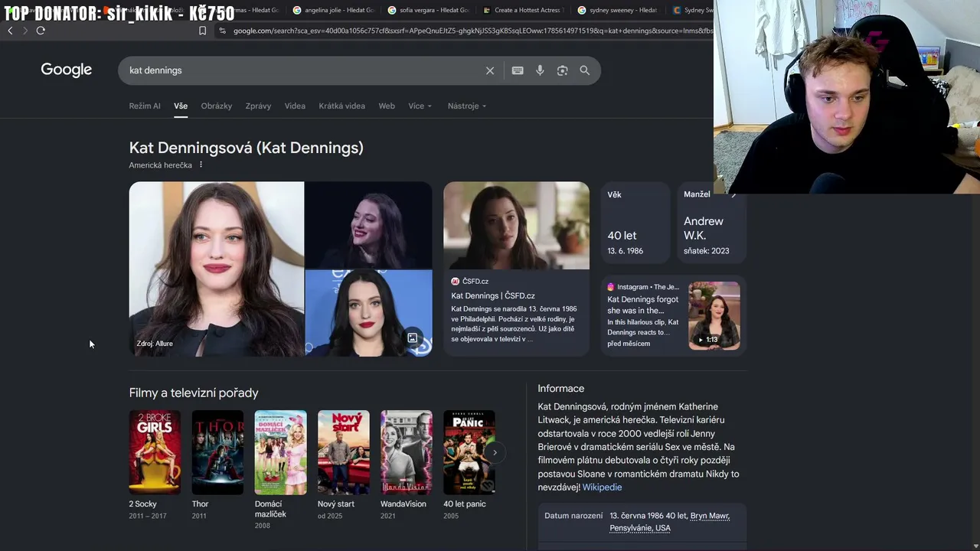Open the blue-background portrait photo
This screenshot has width=980, height=551.
pyautogui.click(x=369, y=313)
